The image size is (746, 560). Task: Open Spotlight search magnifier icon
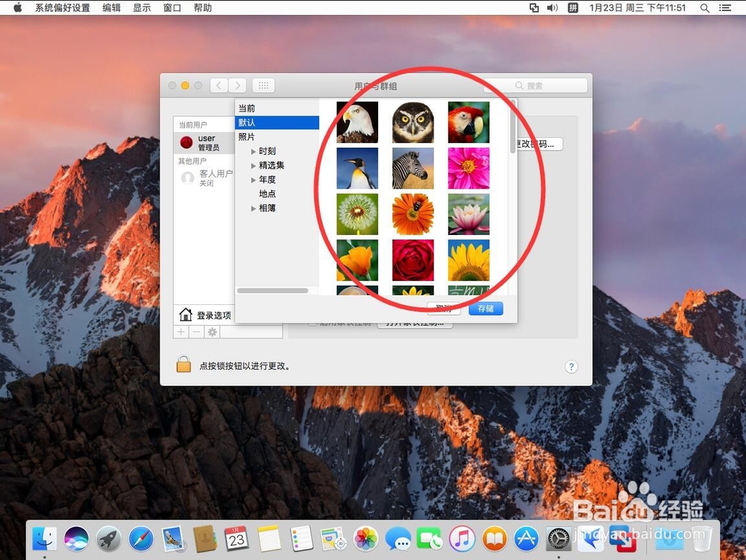(x=705, y=7)
